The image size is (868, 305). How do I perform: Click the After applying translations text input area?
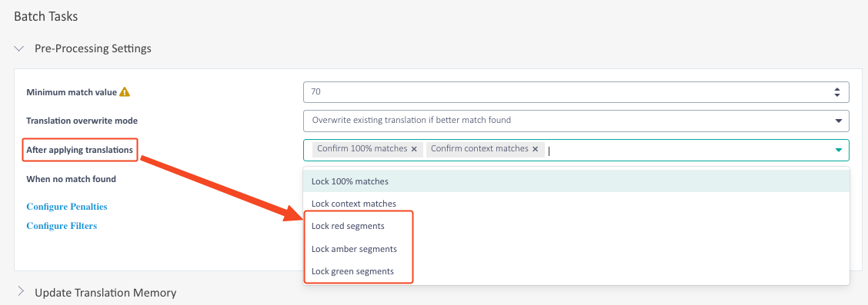click(686, 150)
